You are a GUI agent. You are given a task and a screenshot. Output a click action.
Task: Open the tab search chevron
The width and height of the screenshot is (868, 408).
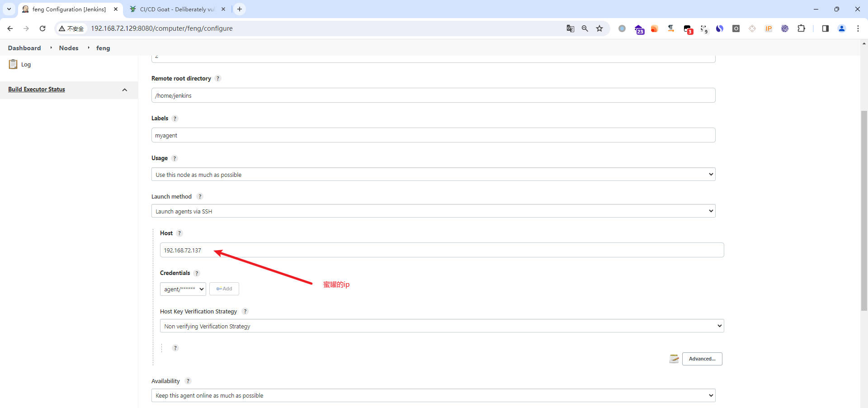tap(9, 9)
